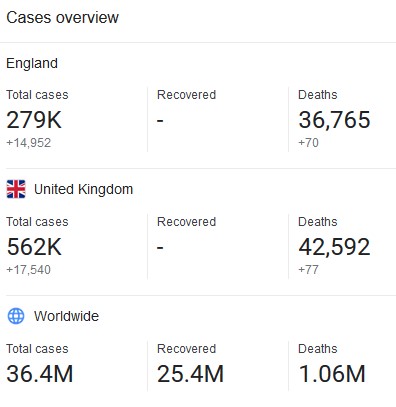Select England deaths 36,765 figure

pos(334,120)
